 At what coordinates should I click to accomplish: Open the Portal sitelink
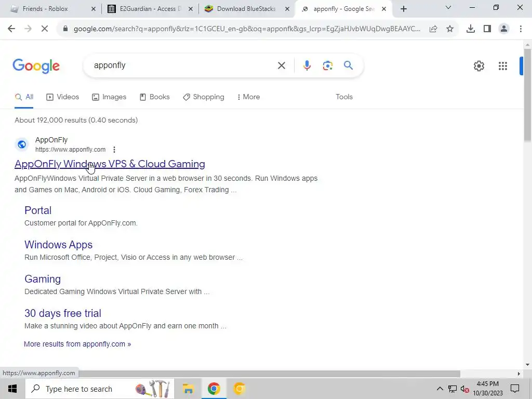point(38,210)
